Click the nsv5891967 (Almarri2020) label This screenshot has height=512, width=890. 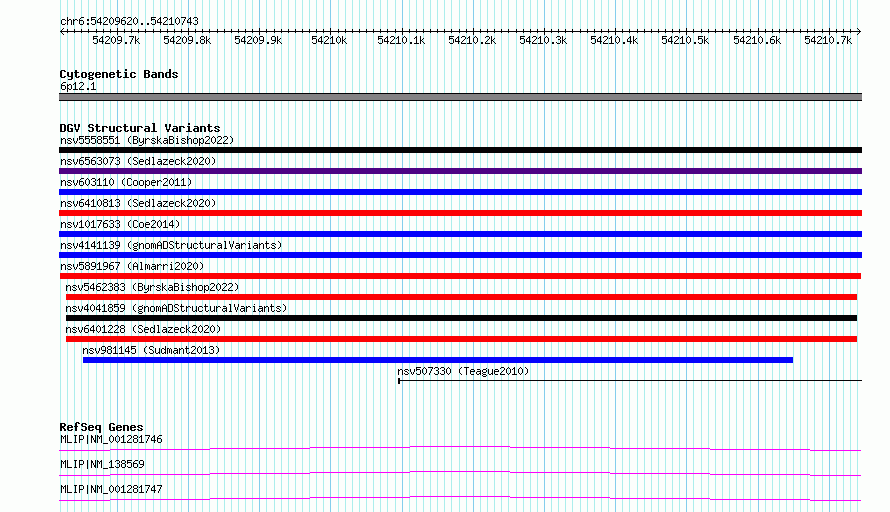click(132, 266)
